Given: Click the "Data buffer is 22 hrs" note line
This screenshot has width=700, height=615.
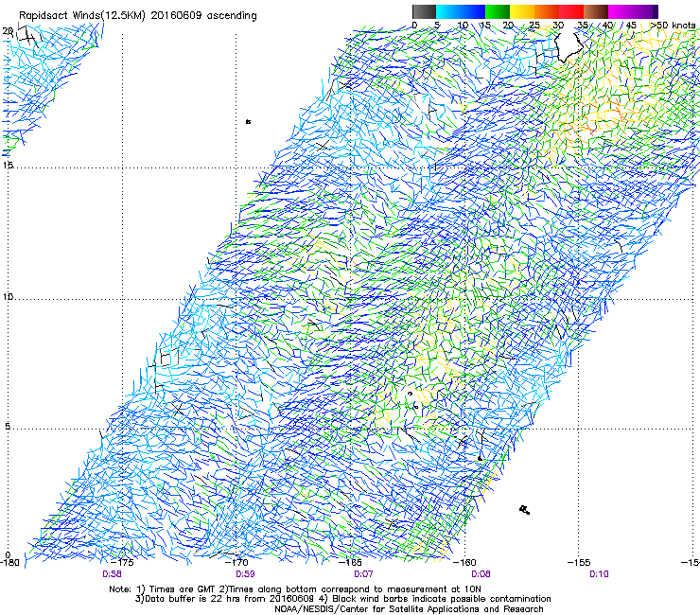Looking at the screenshot, I should click(342, 599).
